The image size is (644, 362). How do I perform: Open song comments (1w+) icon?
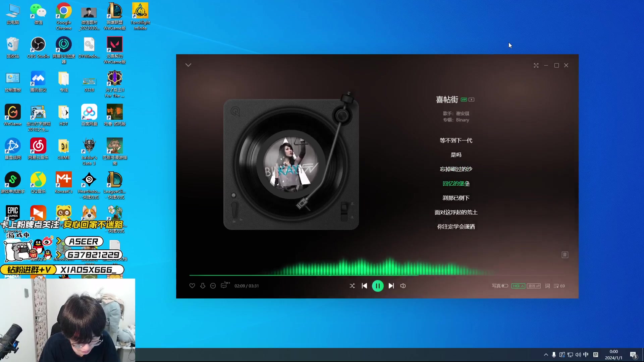(x=225, y=285)
